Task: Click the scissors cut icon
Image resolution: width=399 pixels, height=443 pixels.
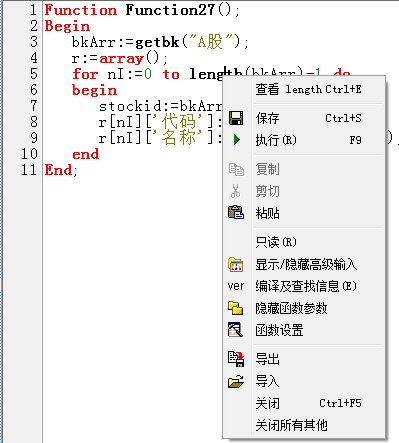Action: pos(235,191)
